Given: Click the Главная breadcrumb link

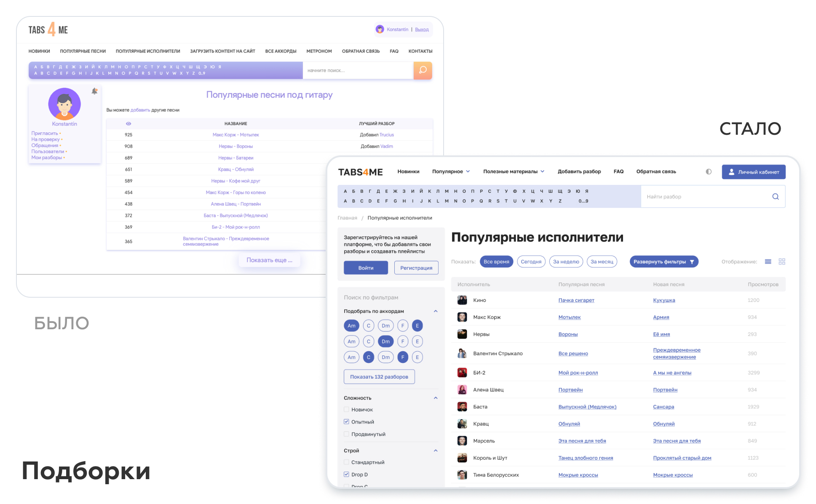Looking at the screenshot, I should coord(347,218).
